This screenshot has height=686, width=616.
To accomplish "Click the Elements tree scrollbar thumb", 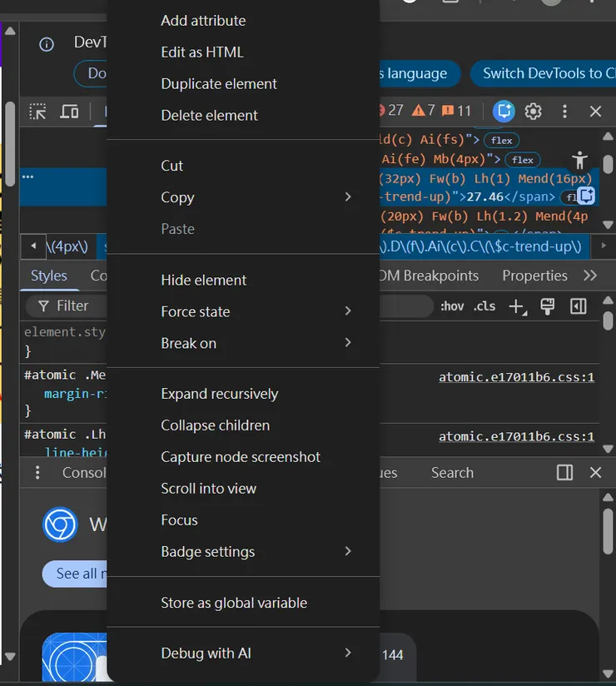I will 608,165.
